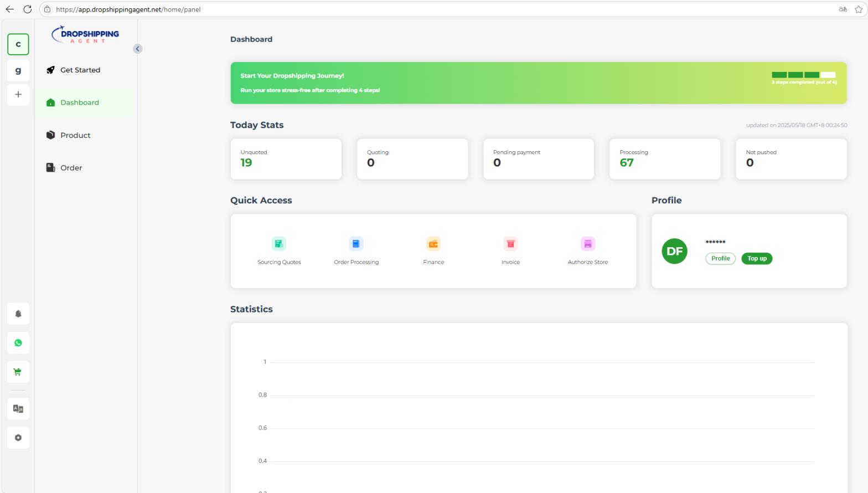Viewport: 868px width, 493px height.
Task: Add a new workspace with plus button
Action: pos(18,95)
